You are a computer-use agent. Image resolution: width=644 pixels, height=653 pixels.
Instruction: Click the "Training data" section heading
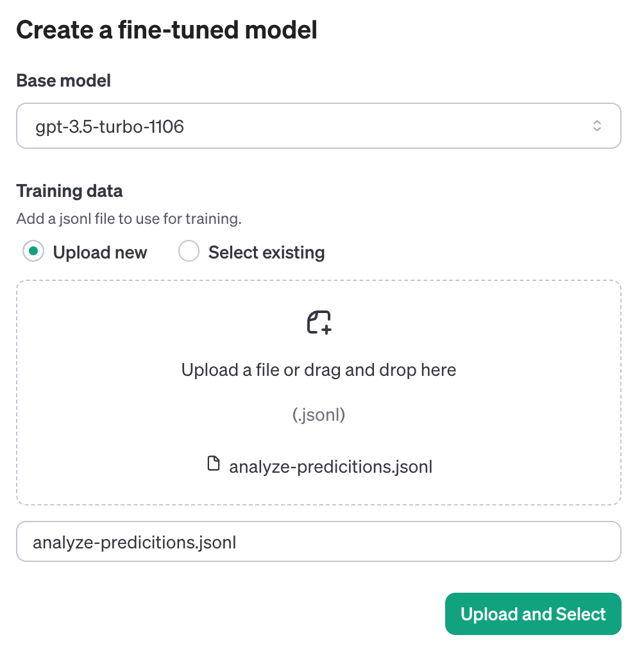[x=69, y=191]
